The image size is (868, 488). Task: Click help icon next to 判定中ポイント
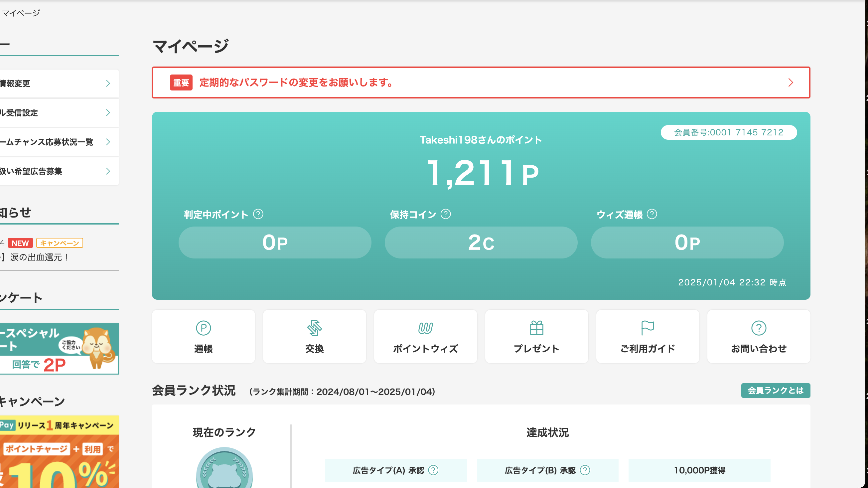258,214
